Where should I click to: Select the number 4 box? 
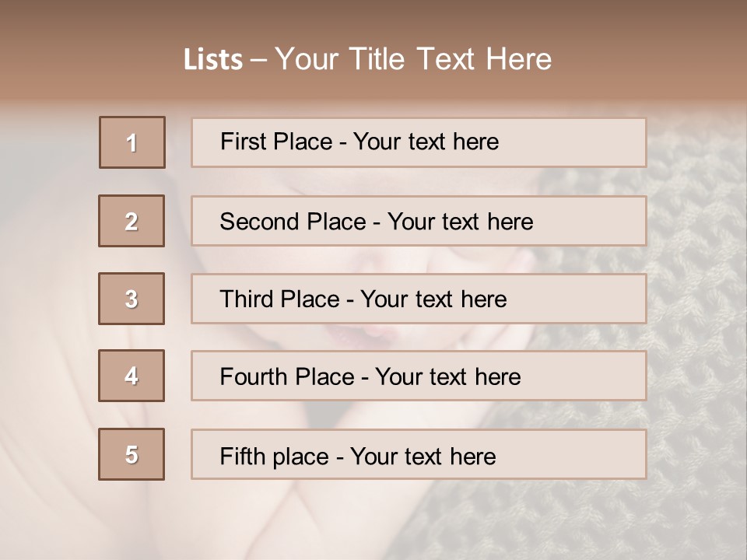coord(132,376)
